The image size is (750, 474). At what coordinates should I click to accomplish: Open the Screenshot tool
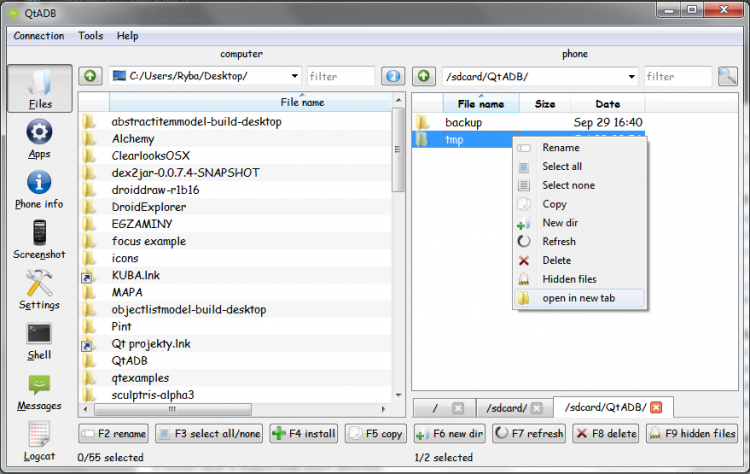pos(39,240)
